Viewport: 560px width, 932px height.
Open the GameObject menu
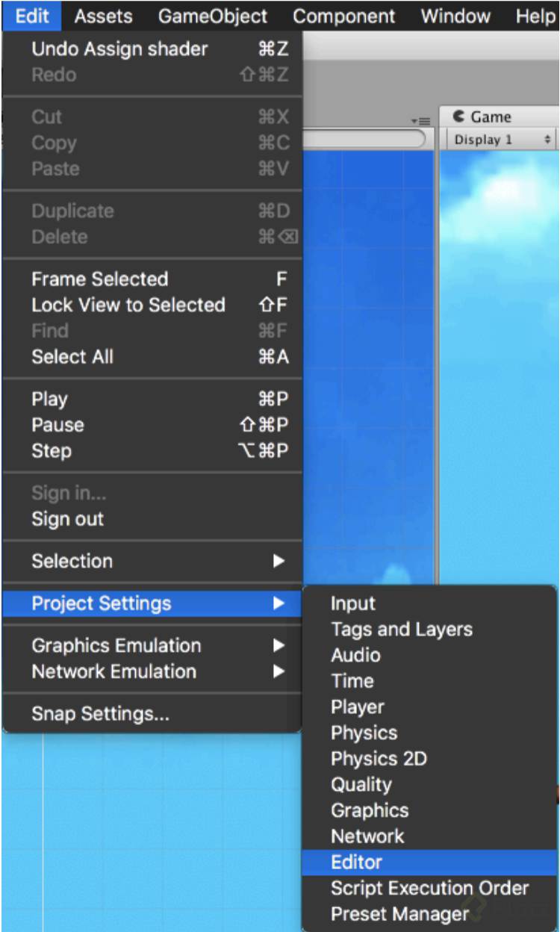coord(213,16)
